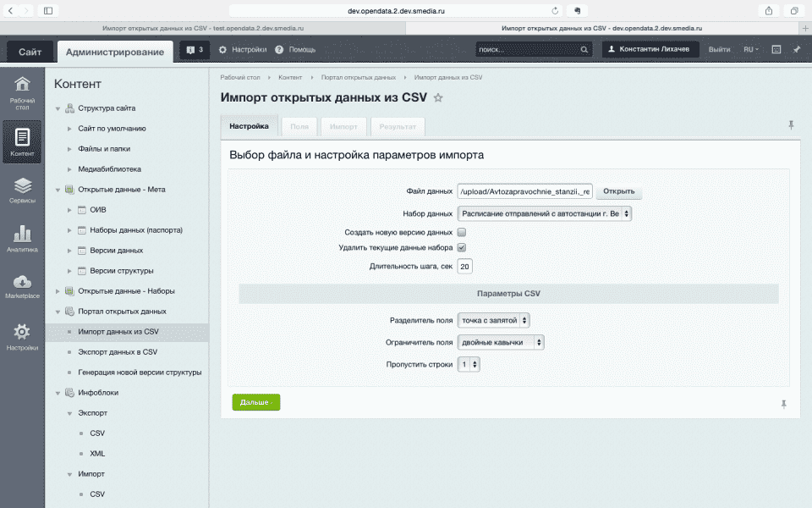Image resolution: width=812 pixels, height=508 pixels.
Task: Open the Сервисы sidebar icon
Action: (x=22, y=190)
